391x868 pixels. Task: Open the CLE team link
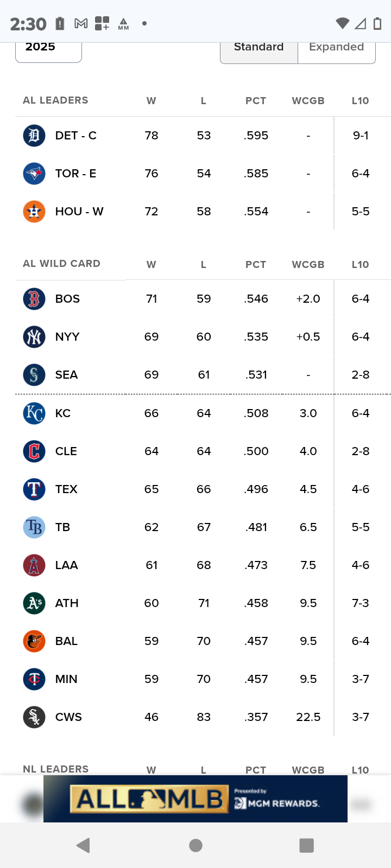(66, 451)
